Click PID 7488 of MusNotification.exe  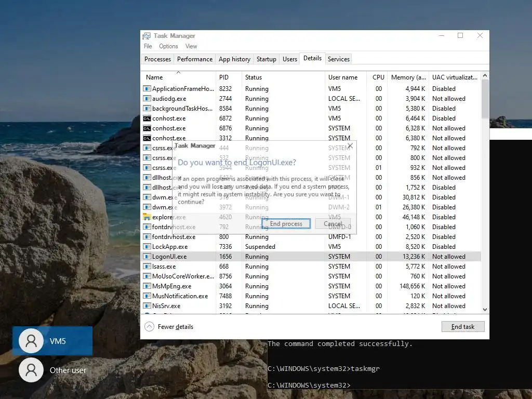click(225, 296)
